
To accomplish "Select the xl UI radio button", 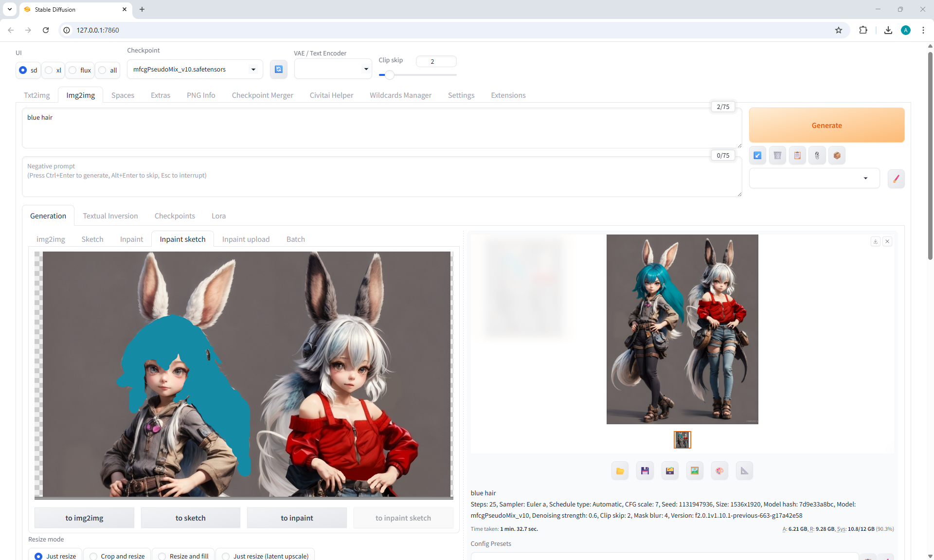I will pyautogui.click(x=49, y=70).
